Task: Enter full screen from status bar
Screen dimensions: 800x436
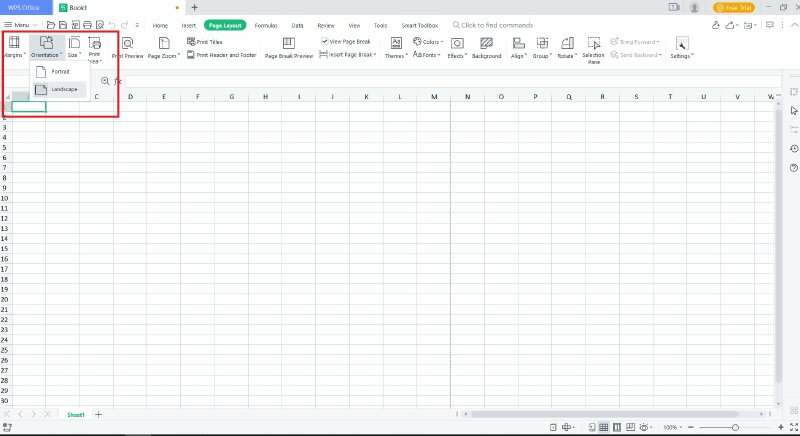Action: coord(794,427)
